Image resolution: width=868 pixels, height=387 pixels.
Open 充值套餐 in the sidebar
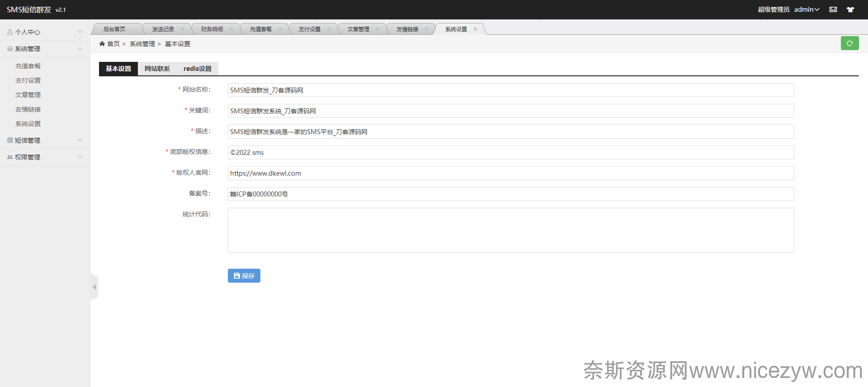[28, 66]
